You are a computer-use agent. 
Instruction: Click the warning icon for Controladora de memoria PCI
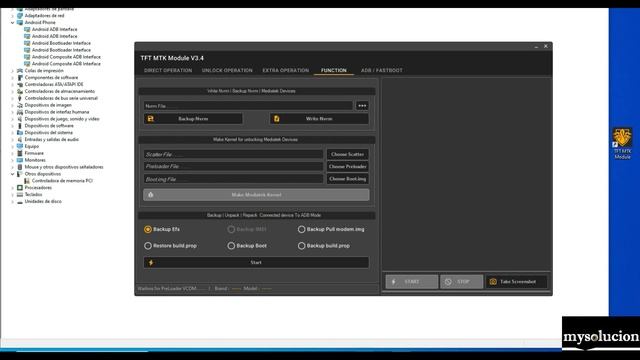[x=27, y=181]
